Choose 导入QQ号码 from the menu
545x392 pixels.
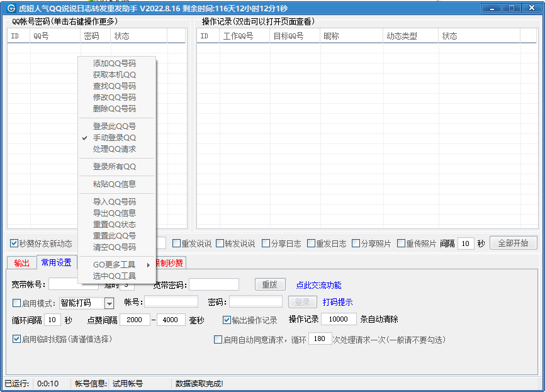coord(117,201)
